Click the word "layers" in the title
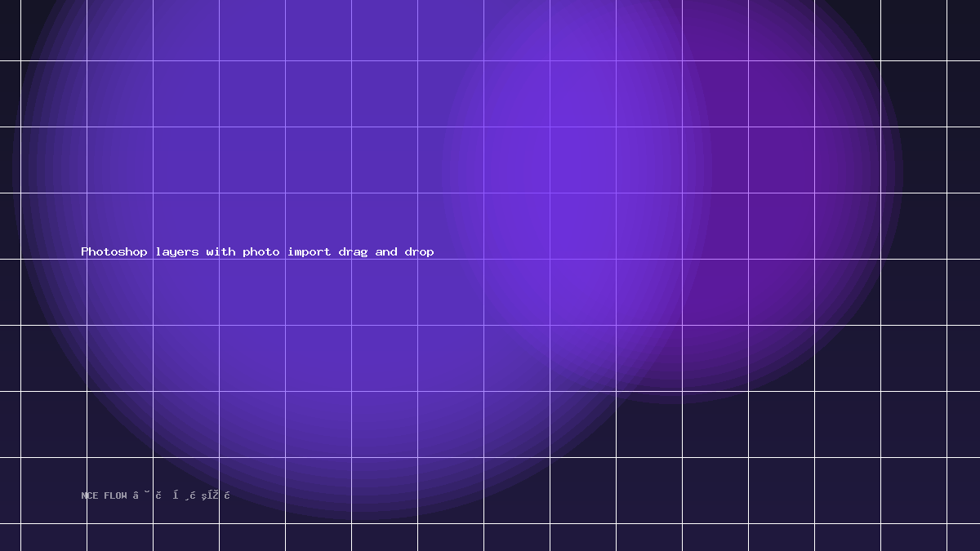 click(177, 252)
